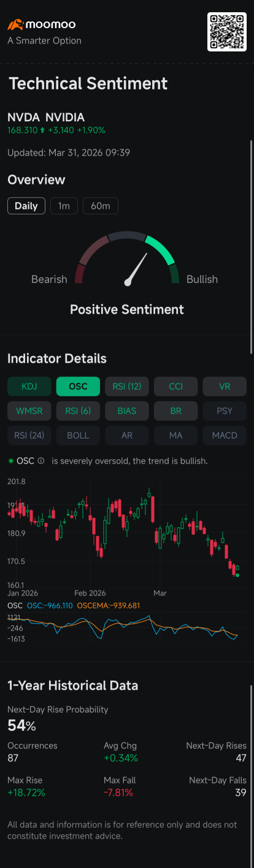This screenshot has height=868, width=254.
Task: Select the BOLL indicator button
Action: pos(78,436)
